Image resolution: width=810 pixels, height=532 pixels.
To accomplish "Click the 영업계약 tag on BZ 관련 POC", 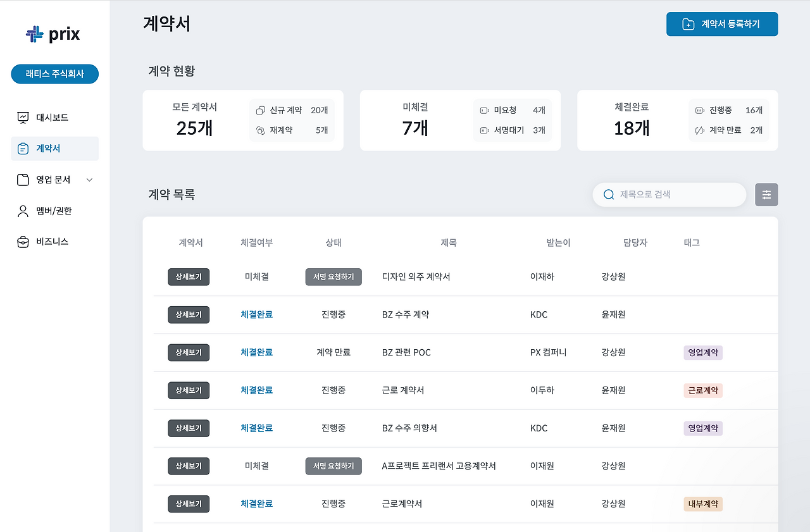I will pyautogui.click(x=702, y=352).
